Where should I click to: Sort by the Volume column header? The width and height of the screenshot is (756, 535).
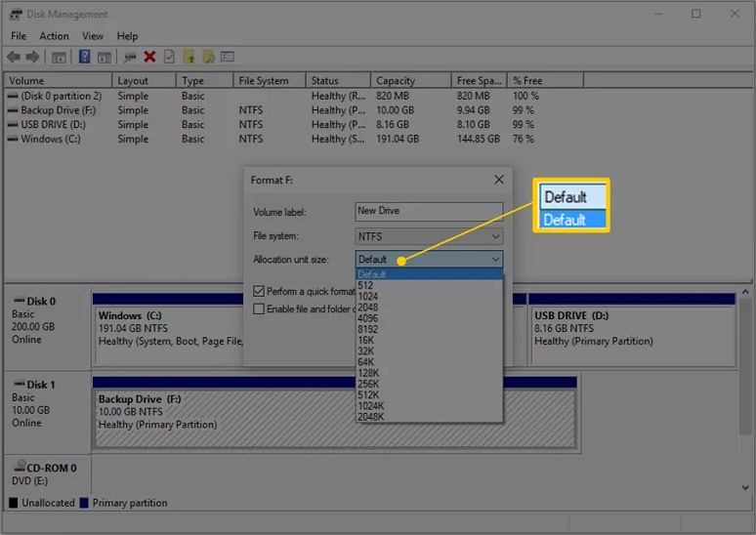pyautogui.click(x=58, y=80)
